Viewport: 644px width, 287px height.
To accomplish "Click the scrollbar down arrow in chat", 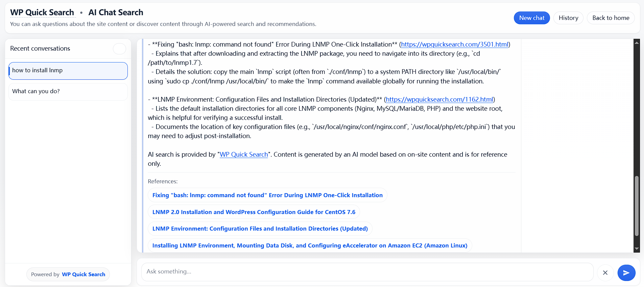I will 637,249.
